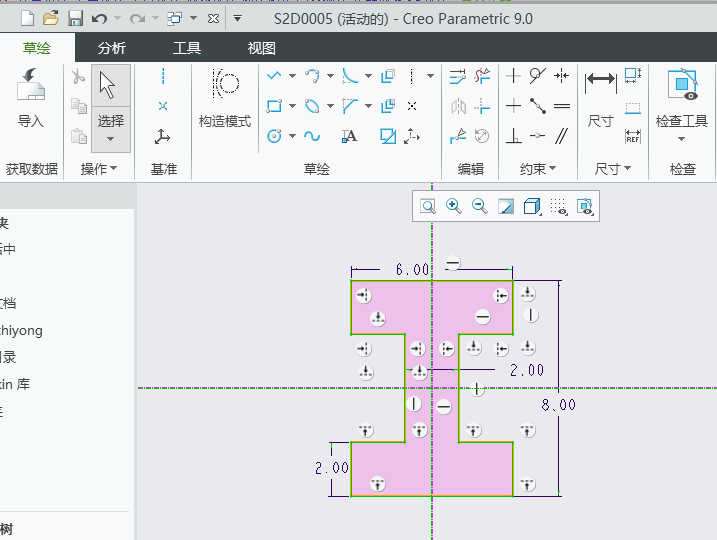Image resolution: width=717 pixels, height=540 pixels.
Task: Click the New file icon
Action: tap(28, 19)
